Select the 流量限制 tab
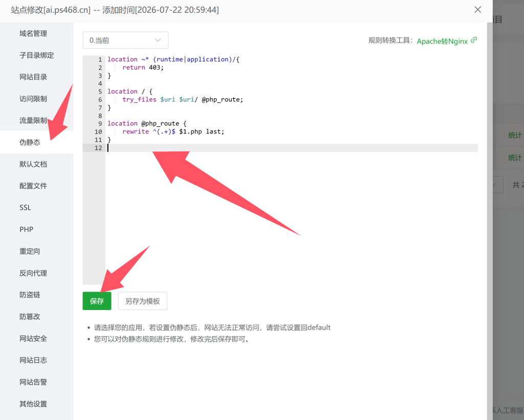Viewport: 524px width, 420px height. pyautogui.click(x=33, y=120)
